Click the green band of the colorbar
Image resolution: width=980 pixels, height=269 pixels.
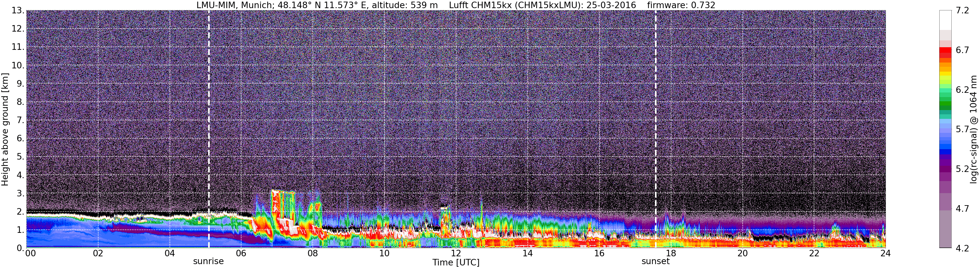tap(945, 104)
